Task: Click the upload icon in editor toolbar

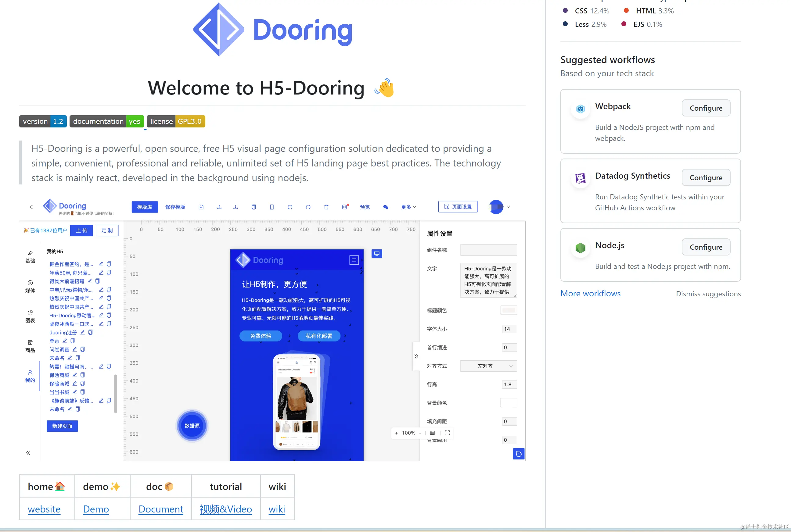Action: [219, 207]
